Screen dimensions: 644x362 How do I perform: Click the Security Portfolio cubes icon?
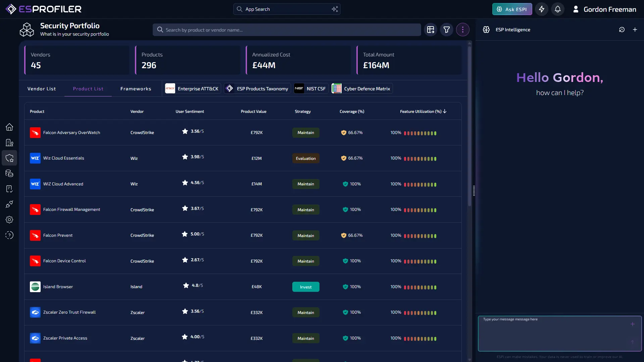[x=27, y=30]
